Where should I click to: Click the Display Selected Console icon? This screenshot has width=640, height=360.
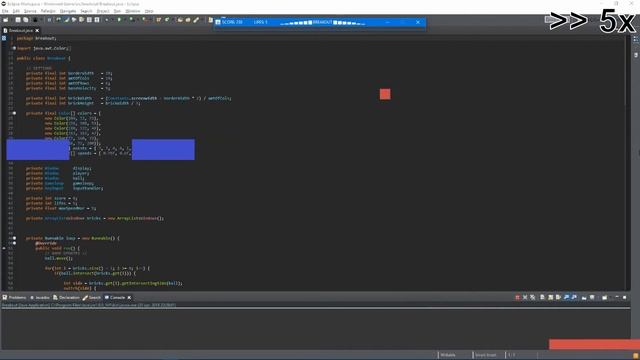pos(592,298)
